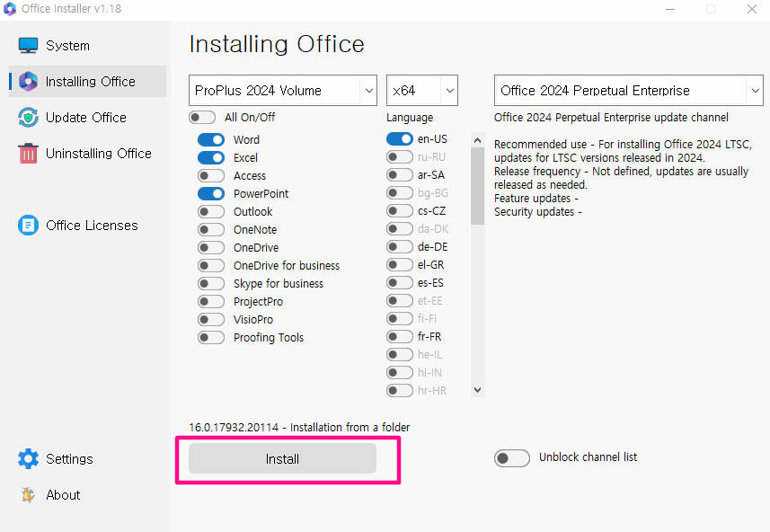Enable the he-IL language toggle
770x532 pixels.
click(x=400, y=355)
